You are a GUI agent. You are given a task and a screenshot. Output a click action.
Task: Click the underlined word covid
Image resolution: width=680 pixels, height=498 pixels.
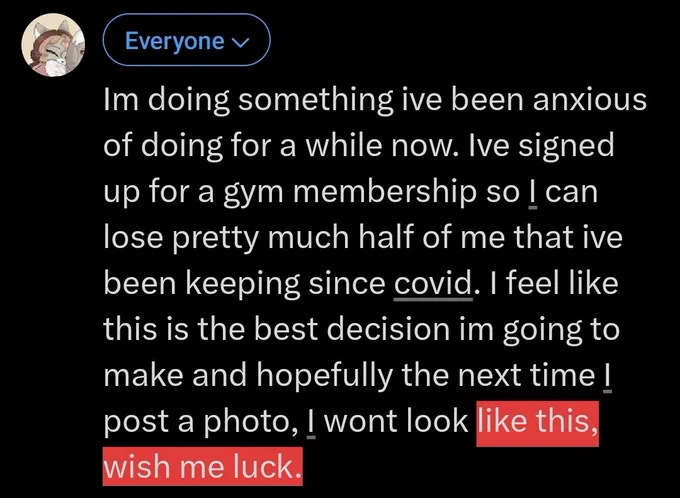coord(433,283)
